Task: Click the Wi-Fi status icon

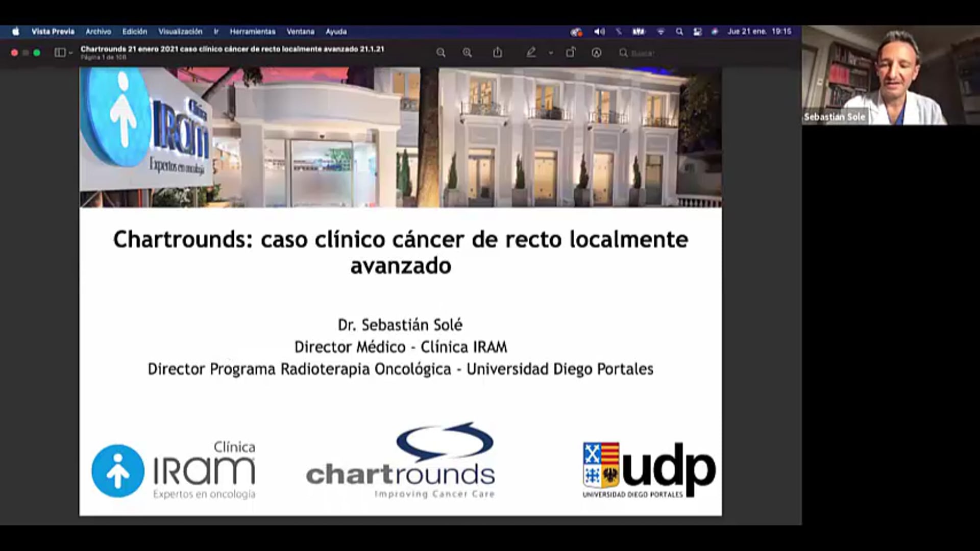Action: pyautogui.click(x=661, y=31)
